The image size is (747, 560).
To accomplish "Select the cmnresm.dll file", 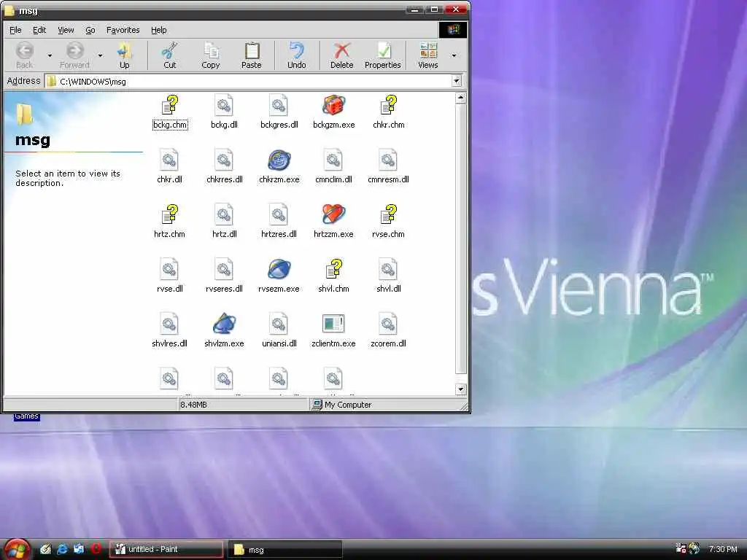I will [x=388, y=167].
